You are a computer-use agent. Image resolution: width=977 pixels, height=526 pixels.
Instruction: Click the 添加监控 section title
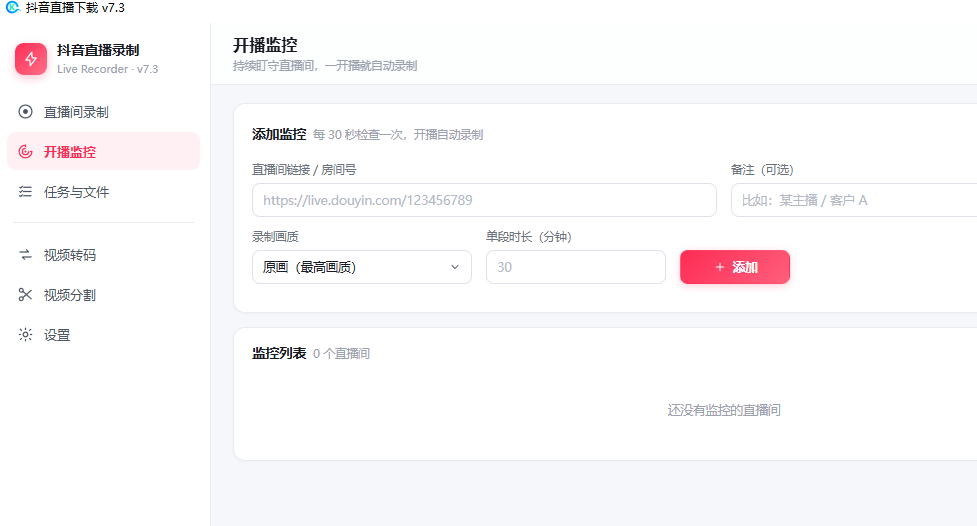[x=279, y=134]
